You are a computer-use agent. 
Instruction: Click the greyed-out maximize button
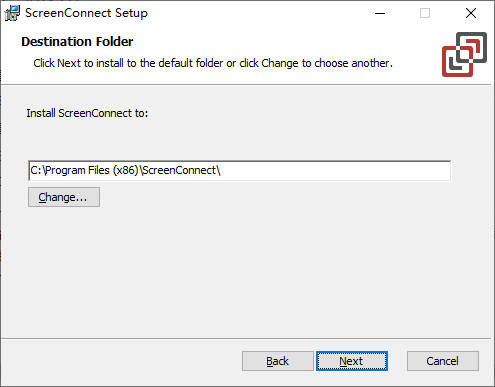coord(425,13)
